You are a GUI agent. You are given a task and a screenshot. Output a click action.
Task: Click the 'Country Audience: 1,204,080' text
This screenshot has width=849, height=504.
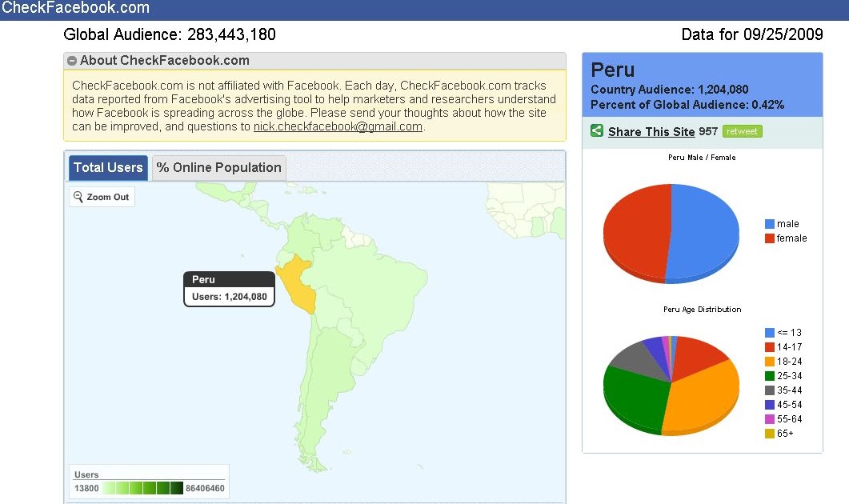pos(669,90)
